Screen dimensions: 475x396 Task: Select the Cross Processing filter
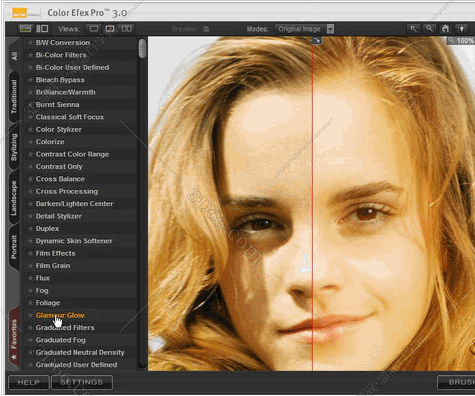point(80,191)
